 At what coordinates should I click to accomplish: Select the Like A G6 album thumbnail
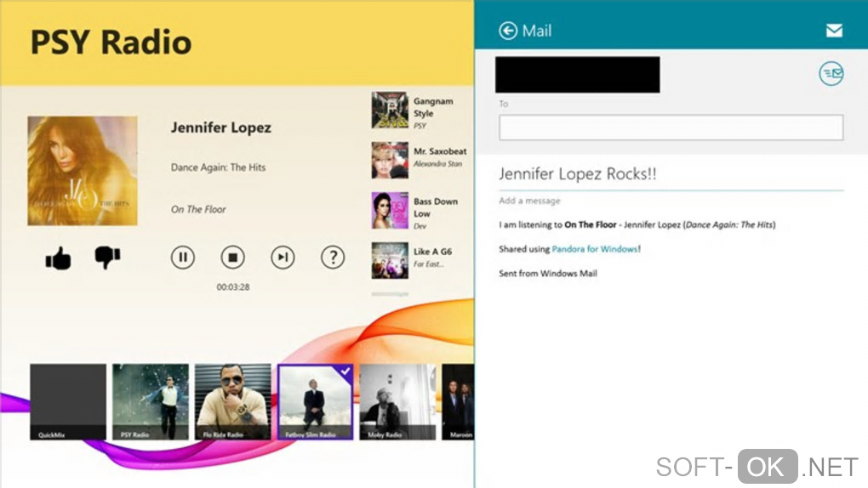coord(390,261)
